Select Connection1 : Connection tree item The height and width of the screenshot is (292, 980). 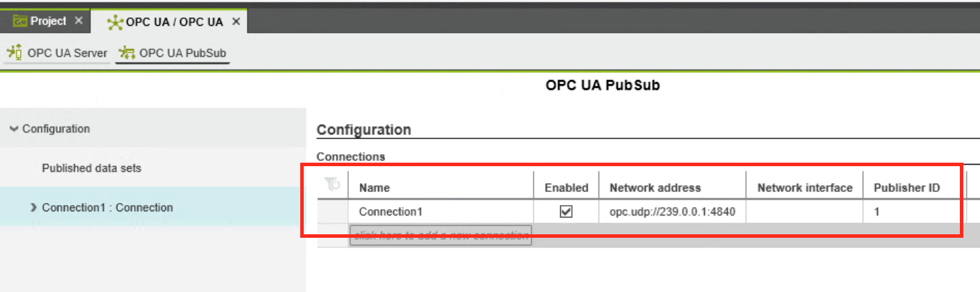point(153,207)
